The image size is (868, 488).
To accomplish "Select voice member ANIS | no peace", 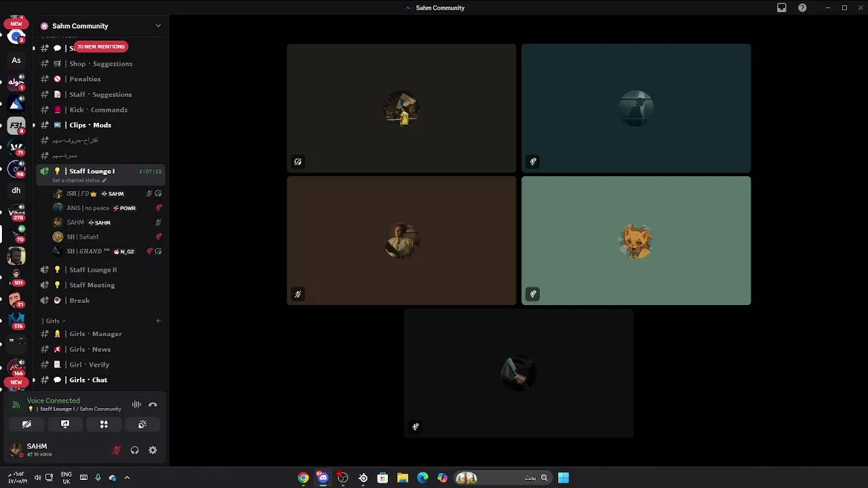I will (107, 208).
